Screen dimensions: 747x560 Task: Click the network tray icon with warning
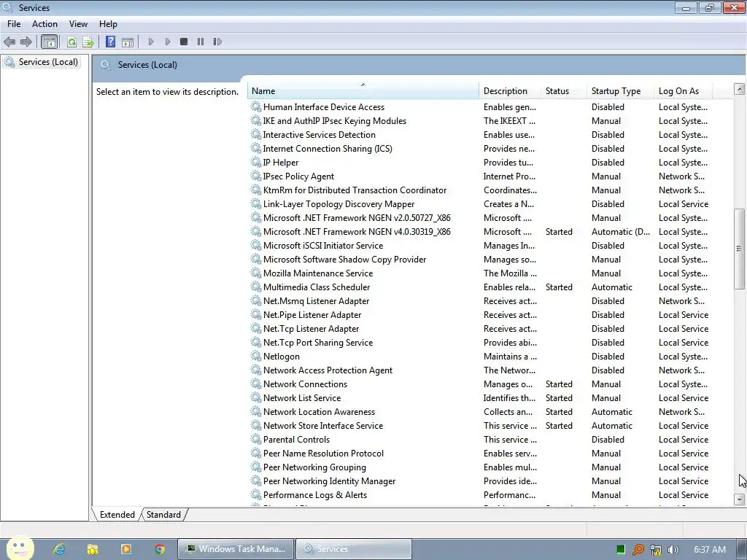[x=656, y=550]
